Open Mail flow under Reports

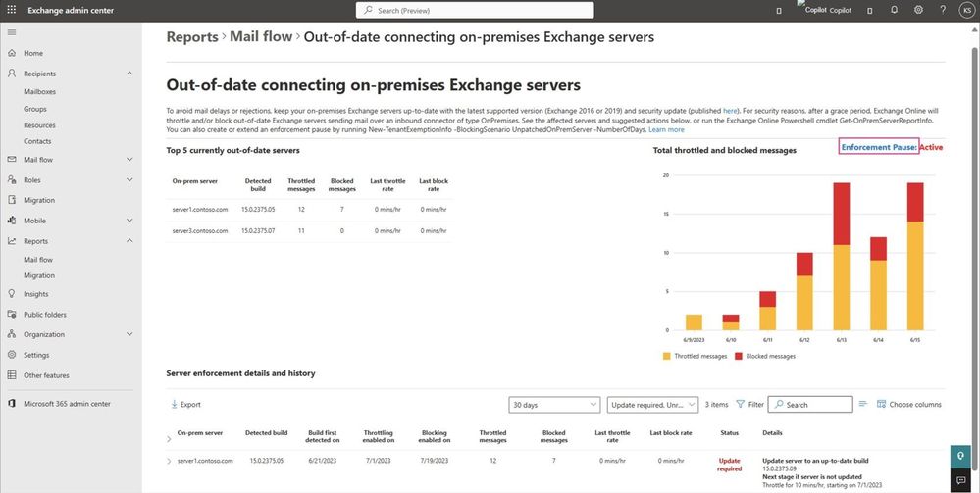[38, 260]
